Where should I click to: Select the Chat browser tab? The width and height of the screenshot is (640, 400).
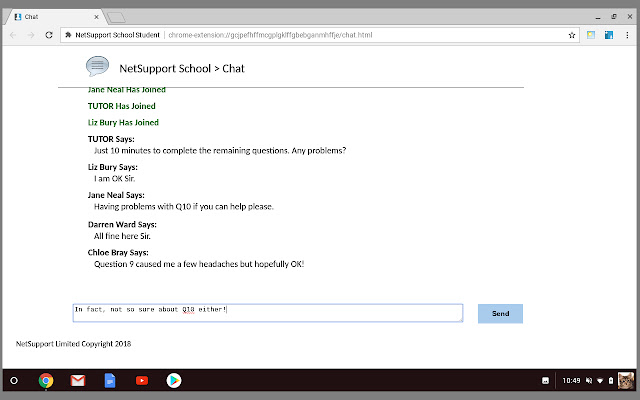point(55,17)
